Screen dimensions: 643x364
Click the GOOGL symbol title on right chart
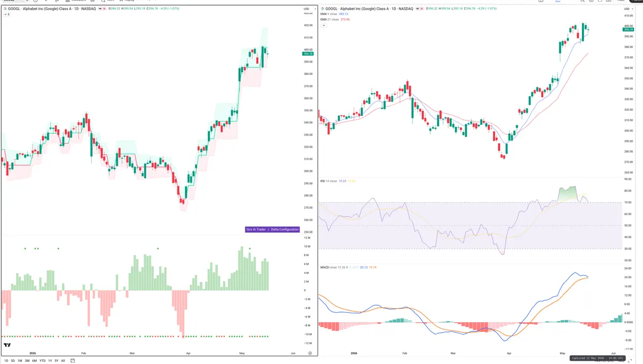click(x=368, y=9)
